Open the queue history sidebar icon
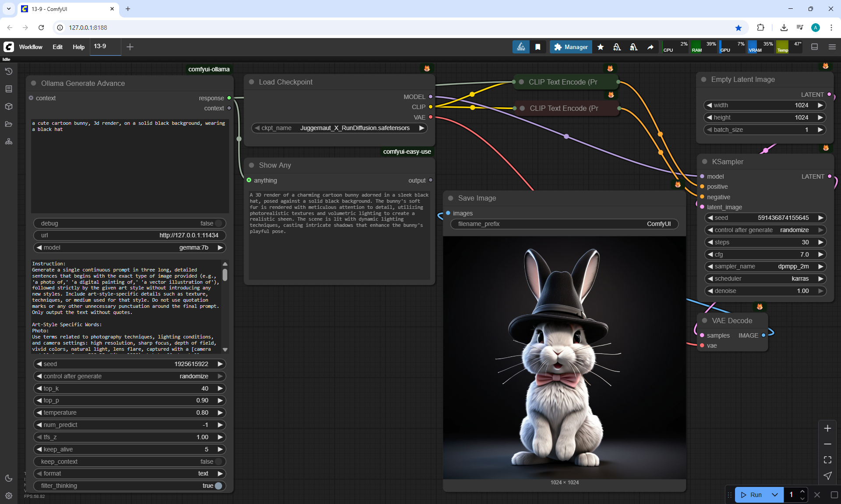This screenshot has height=504, width=841. [9, 71]
